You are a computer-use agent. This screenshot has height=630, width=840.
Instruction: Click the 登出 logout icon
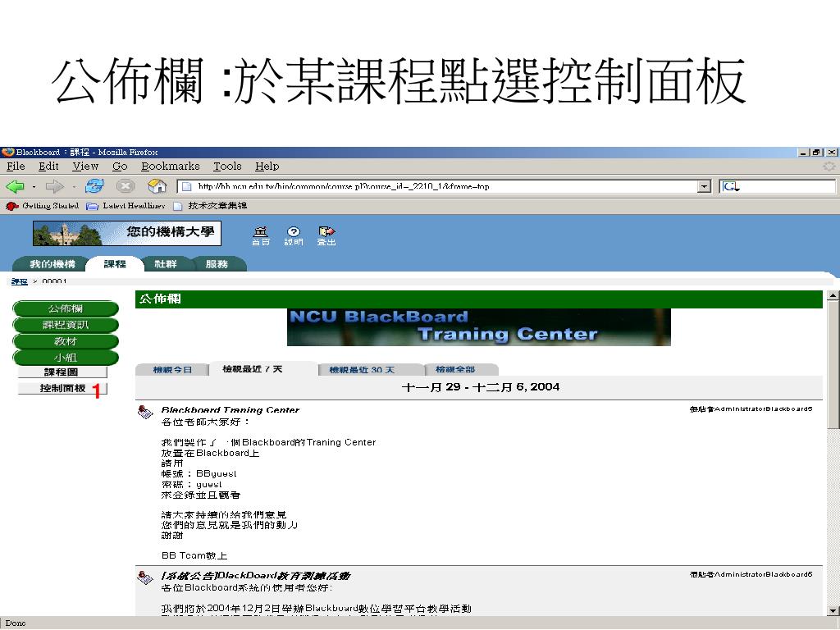[326, 235]
